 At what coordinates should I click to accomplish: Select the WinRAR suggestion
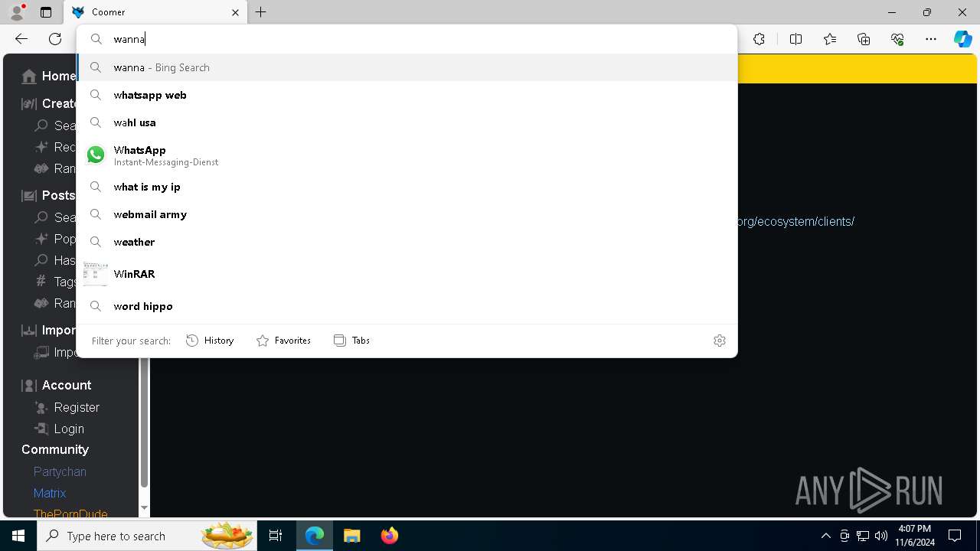click(x=407, y=274)
